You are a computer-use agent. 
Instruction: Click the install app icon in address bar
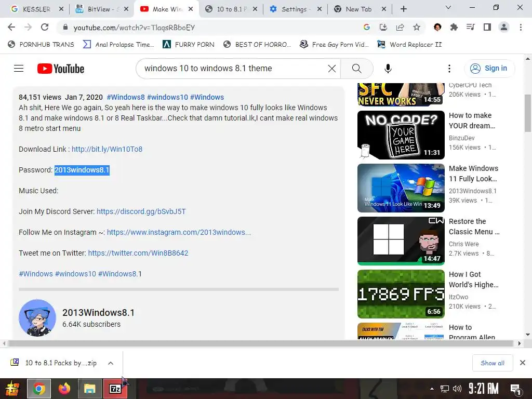click(x=383, y=28)
